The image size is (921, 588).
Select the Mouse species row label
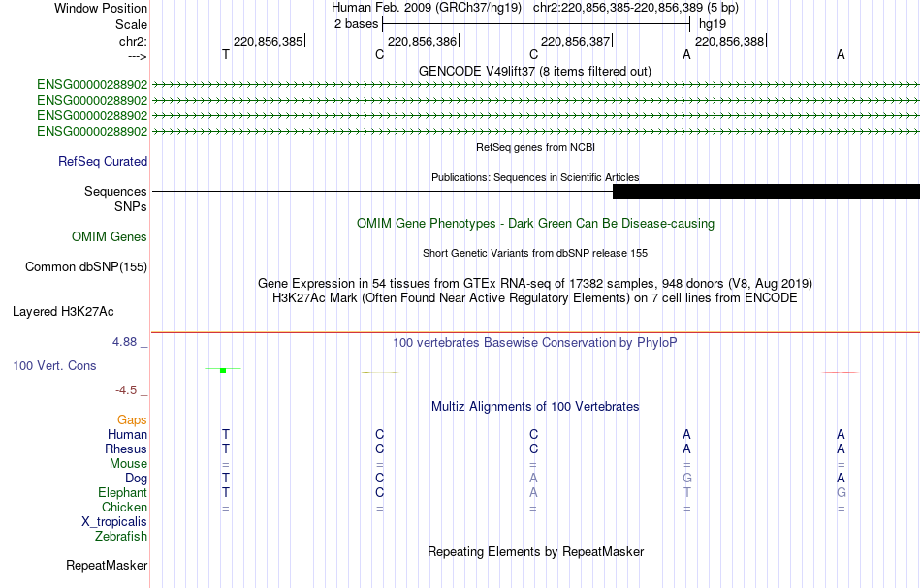[x=128, y=464]
